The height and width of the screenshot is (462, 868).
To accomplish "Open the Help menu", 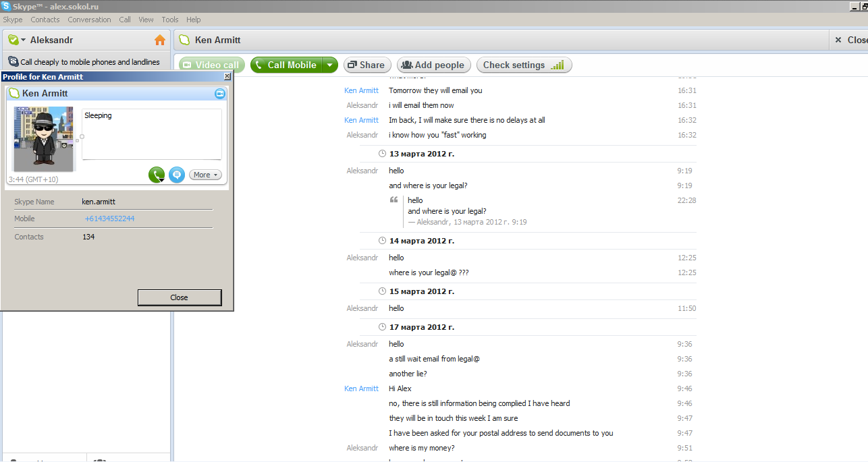I will pos(194,20).
